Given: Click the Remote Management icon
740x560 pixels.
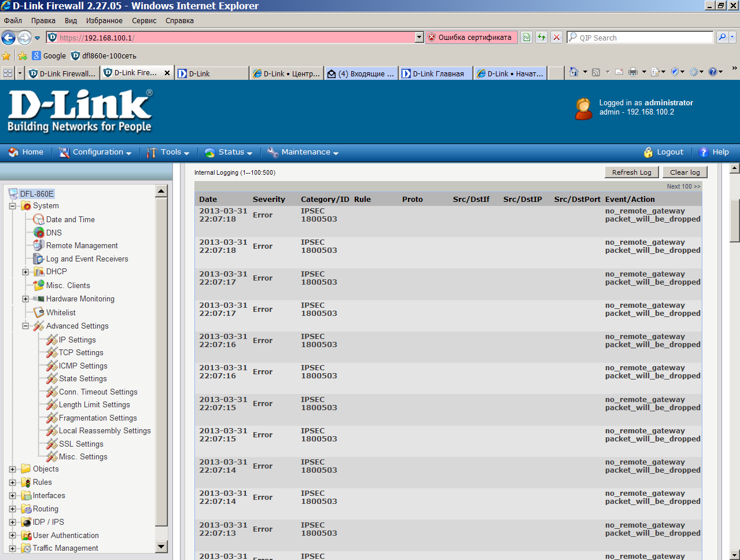Looking at the screenshot, I should click(x=39, y=245).
